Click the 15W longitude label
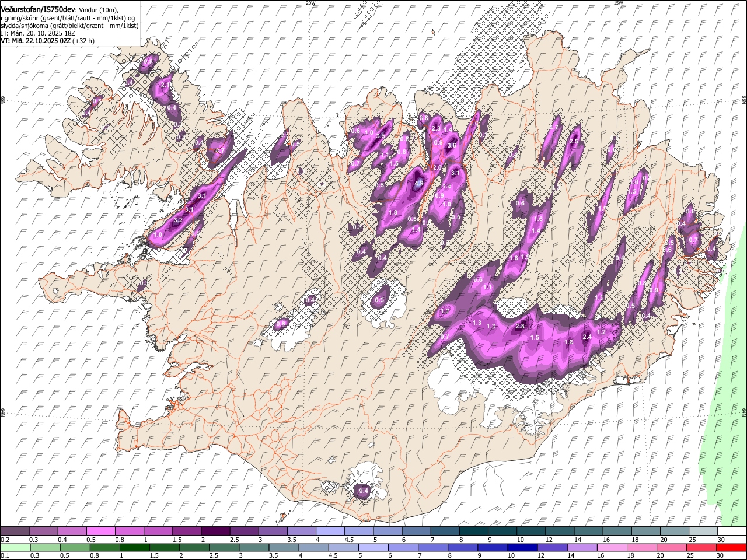747x560 pixels. tap(618, 3)
